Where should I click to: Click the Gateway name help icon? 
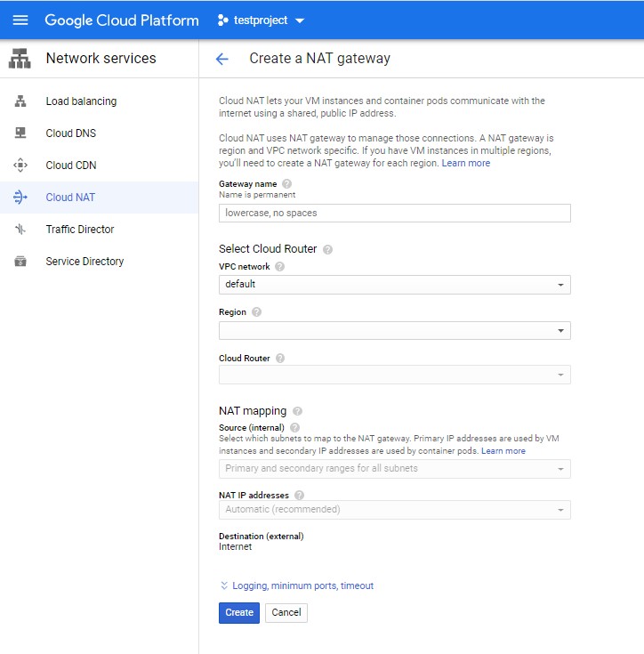[286, 184]
